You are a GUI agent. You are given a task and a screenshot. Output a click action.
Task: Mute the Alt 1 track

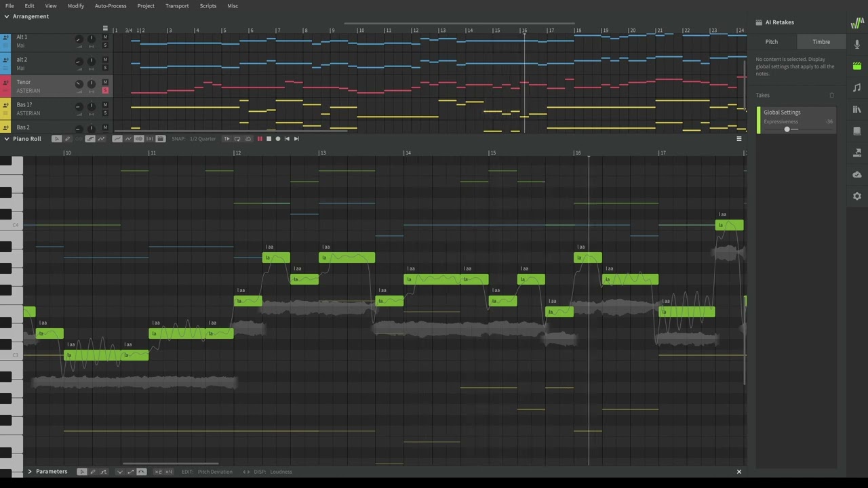coord(105,37)
